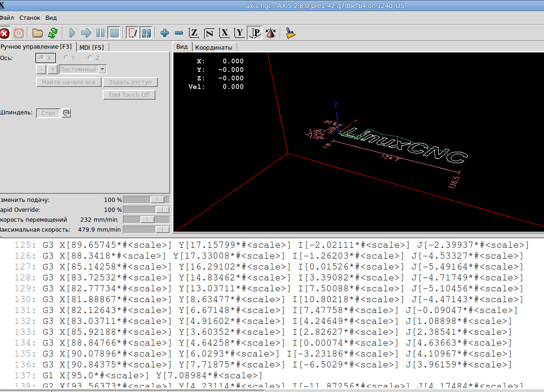The height and width of the screenshot is (392, 544).
Task: Select G-code line 128
Action: point(269,278)
